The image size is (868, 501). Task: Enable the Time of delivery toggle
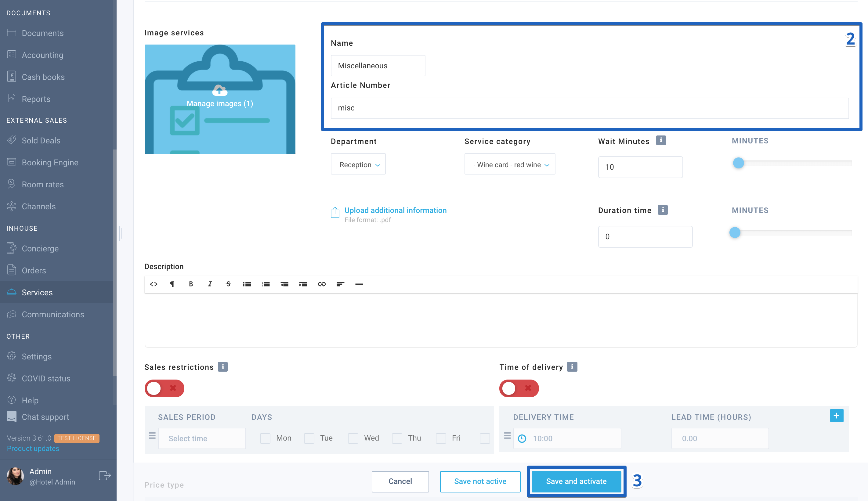(519, 388)
